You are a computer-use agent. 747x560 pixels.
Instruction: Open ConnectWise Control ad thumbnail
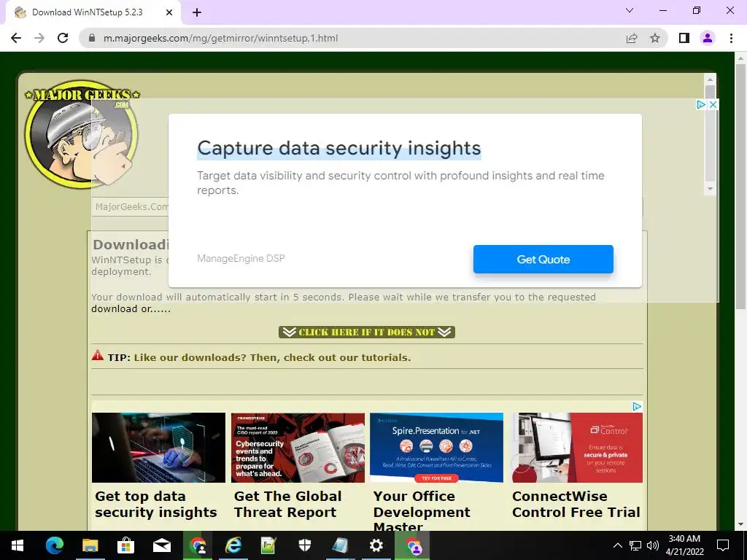(x=578, y=448)
